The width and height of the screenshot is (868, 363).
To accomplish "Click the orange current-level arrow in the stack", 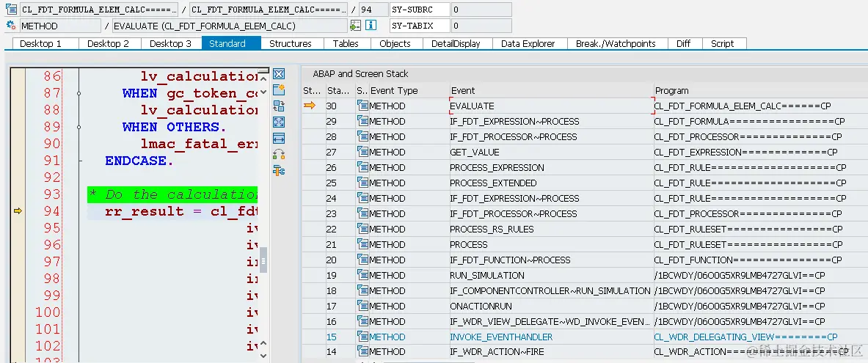I will pyautogui.click(x=310, y=105).
